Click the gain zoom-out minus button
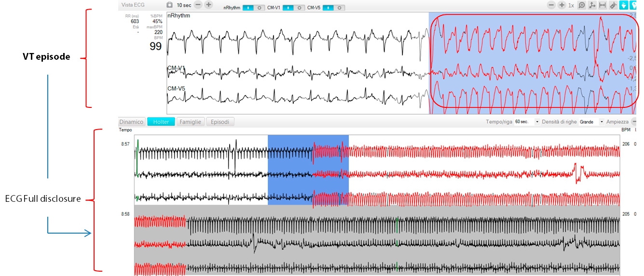This screenshot has width=644, height=276. (x=551, y=5)
